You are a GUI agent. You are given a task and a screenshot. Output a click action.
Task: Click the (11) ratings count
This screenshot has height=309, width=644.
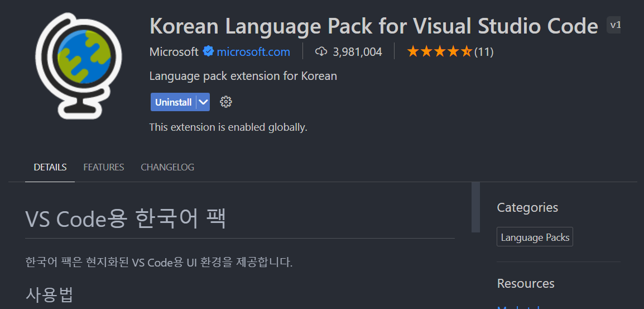484,52
